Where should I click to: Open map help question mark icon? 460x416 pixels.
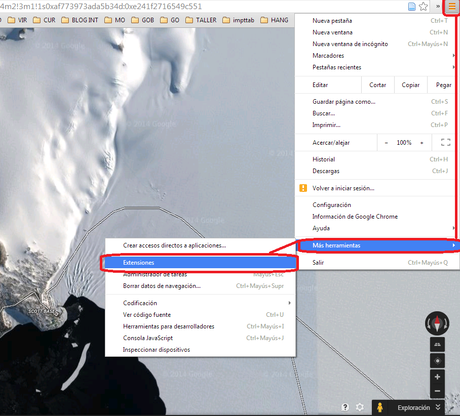click(345, 407)
